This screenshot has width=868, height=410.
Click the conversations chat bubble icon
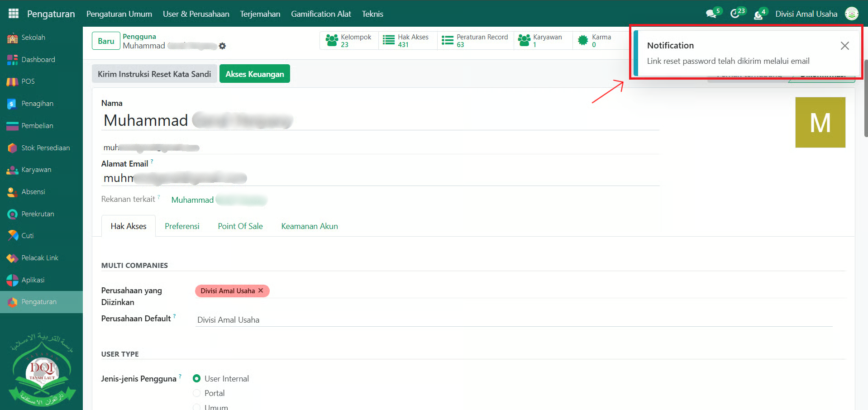pos(711,14)
